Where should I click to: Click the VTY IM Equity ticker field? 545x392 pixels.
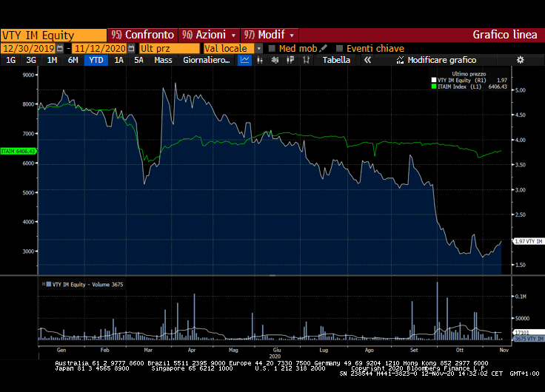tap(53, 36)
